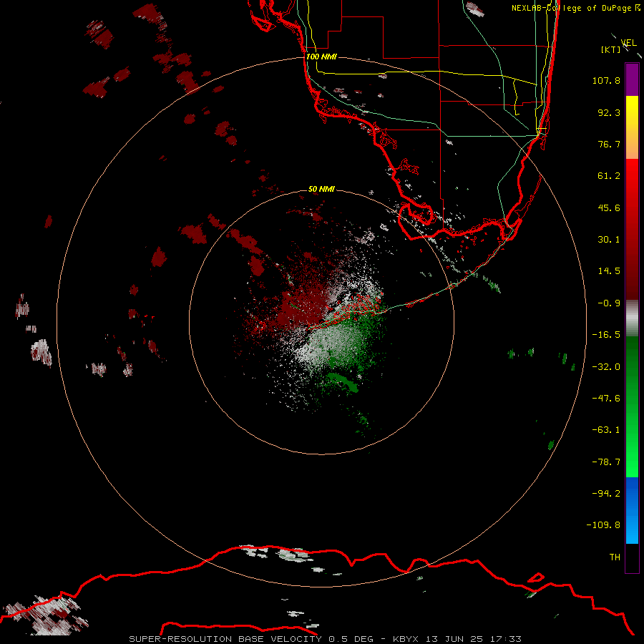Click the -94.2 legend value
Viewport: 644px width, 644px height.
pyautogui.click(x=606, y=494)
